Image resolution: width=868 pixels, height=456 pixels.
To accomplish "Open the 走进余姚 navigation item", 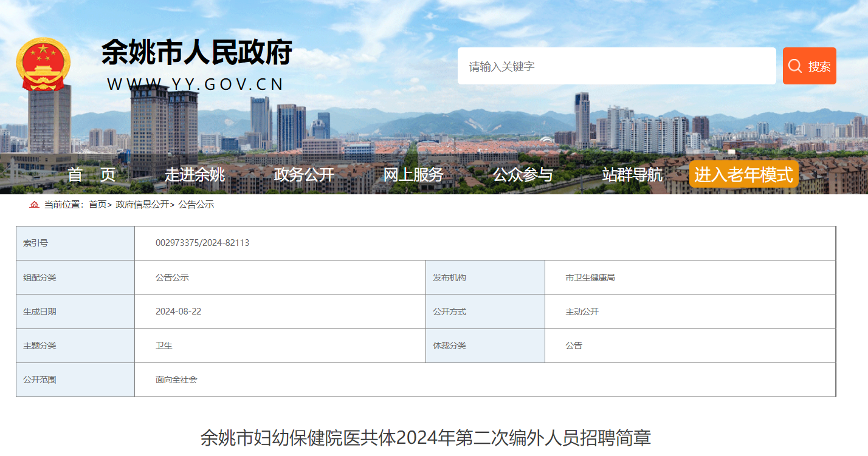I will (195, 175).
